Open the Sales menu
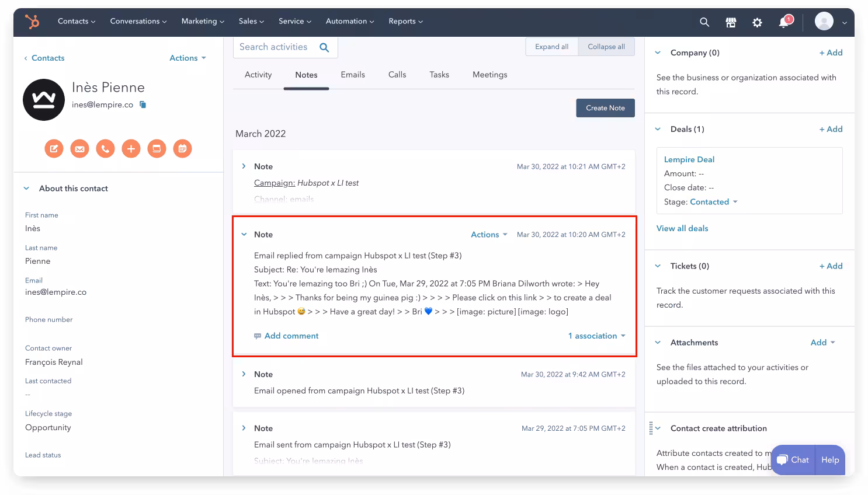Image resolution: width=868 pixels, height=495 pixels. [251, 22]
